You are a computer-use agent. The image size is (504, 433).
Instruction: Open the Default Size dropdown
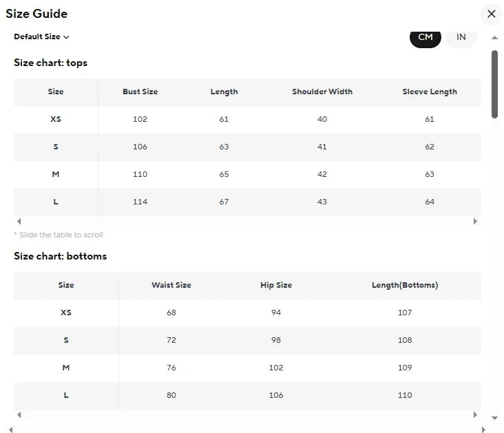click(x=42, y=37)
